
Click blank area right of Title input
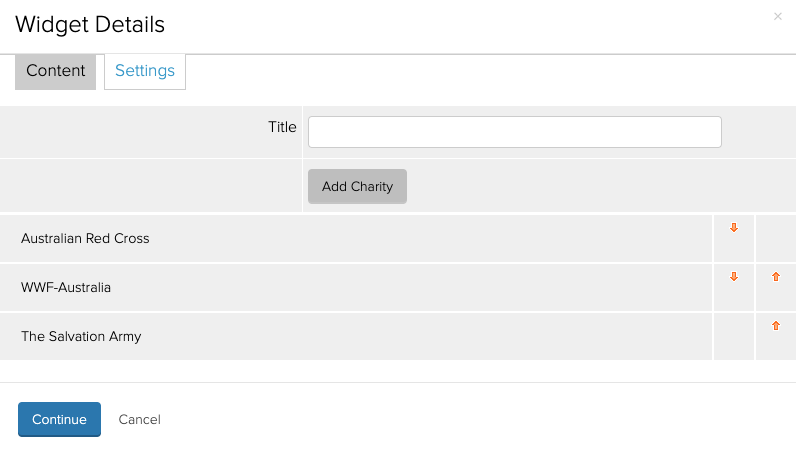click(x=758, y=132)
